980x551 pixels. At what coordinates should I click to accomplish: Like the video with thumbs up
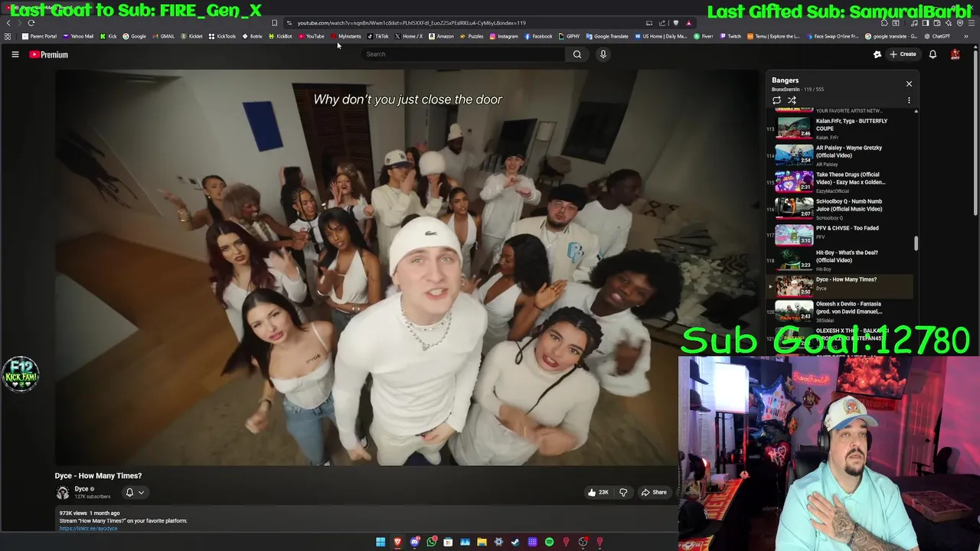[x=597, y=492]
